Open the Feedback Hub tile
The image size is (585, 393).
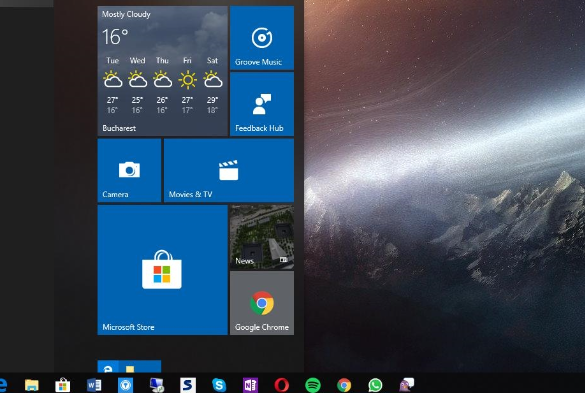click(x=262, y=104)
